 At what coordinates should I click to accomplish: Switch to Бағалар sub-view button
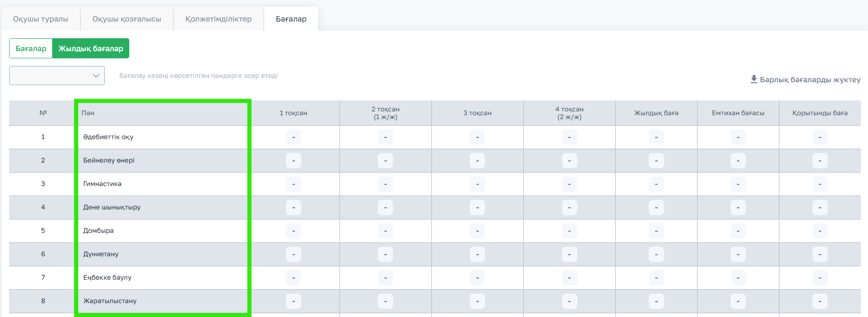[31, 48]
